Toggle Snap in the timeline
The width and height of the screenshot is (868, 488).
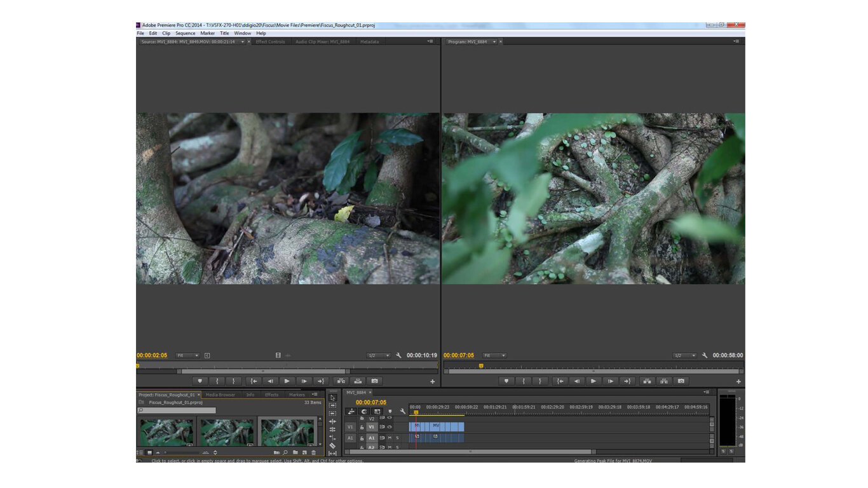click(x=364, y=412)
